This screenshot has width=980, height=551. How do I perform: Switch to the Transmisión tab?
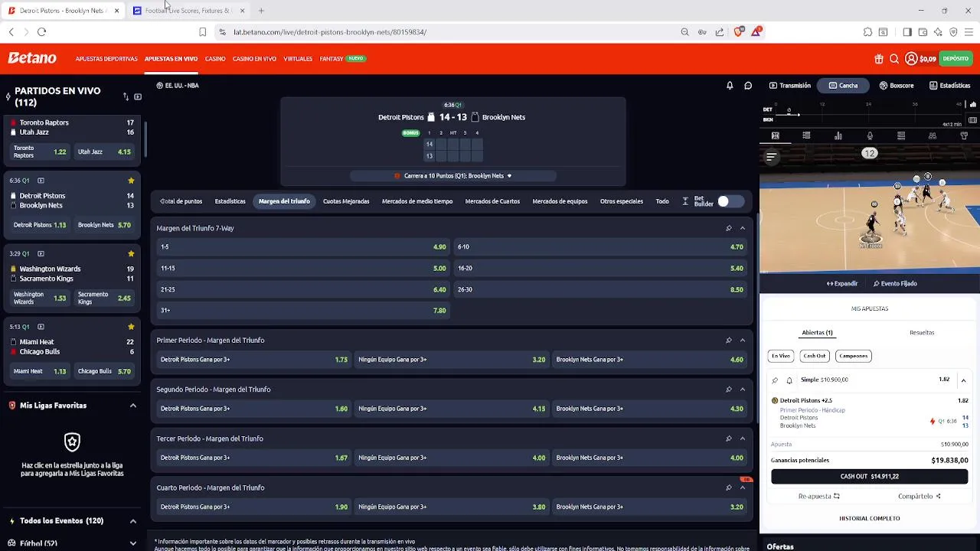(x=790, y=86)
